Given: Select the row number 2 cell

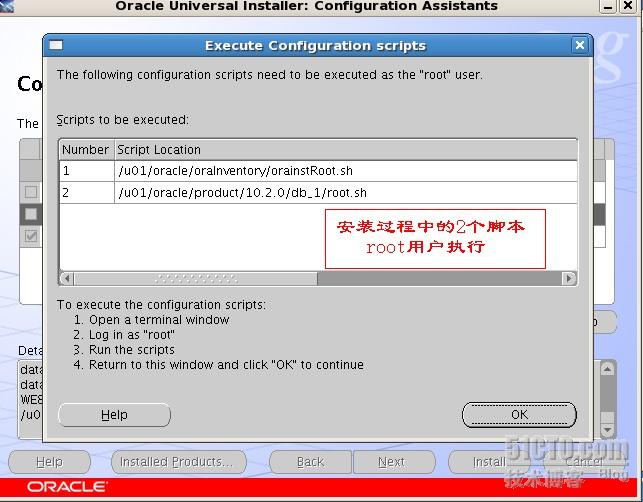Looking at the screenshot, I should pos(87,192).
